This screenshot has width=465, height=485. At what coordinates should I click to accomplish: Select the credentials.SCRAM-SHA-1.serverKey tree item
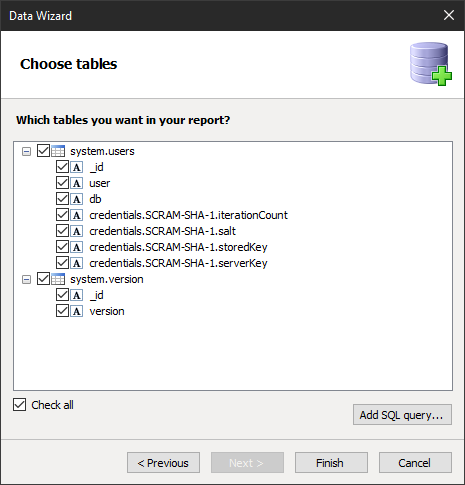click(178, 263)
